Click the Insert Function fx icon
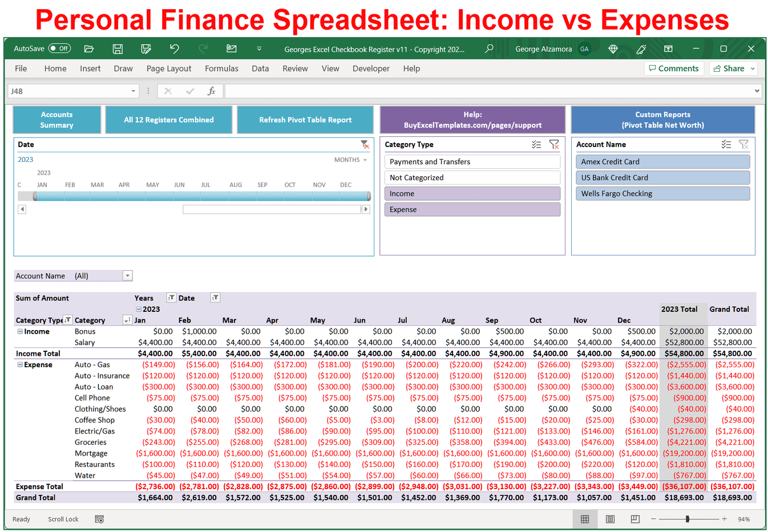The image size is (768, 532). click(211, 90)
